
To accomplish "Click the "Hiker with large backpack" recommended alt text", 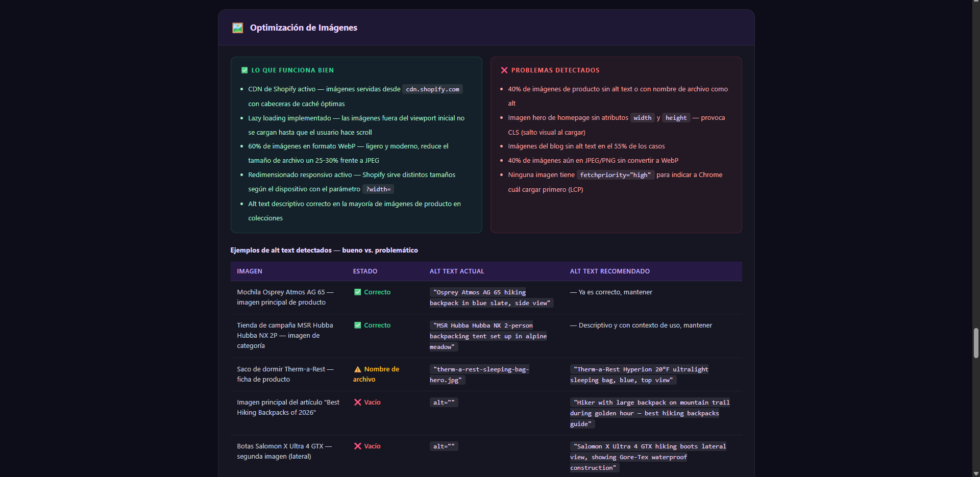I will pos(650,413).
